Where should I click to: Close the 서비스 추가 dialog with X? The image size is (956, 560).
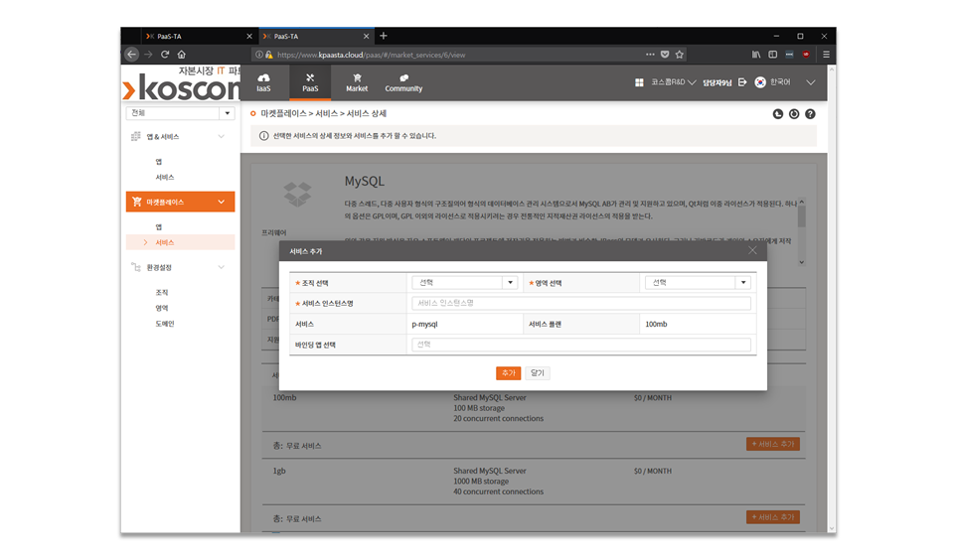pyautogui.click(x=752, y=250)
